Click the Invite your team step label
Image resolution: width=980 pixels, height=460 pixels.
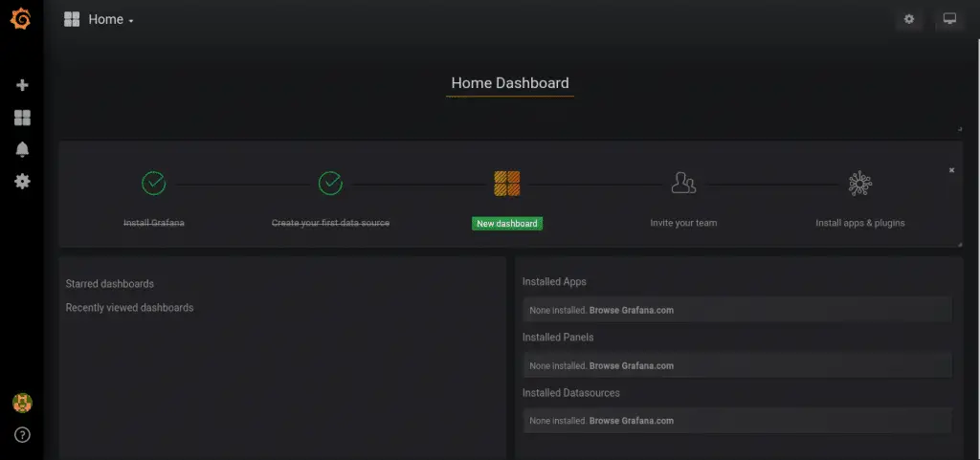(683, 223)
